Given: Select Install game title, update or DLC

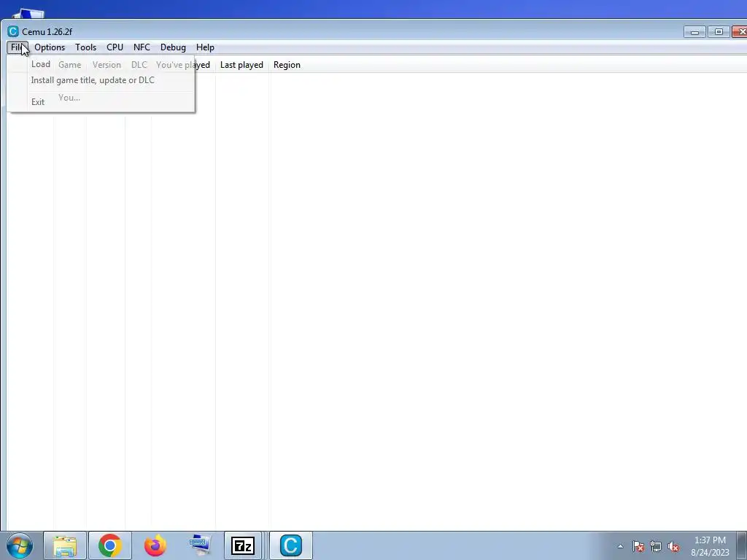Looking at the screenshot, I should 101,80.
